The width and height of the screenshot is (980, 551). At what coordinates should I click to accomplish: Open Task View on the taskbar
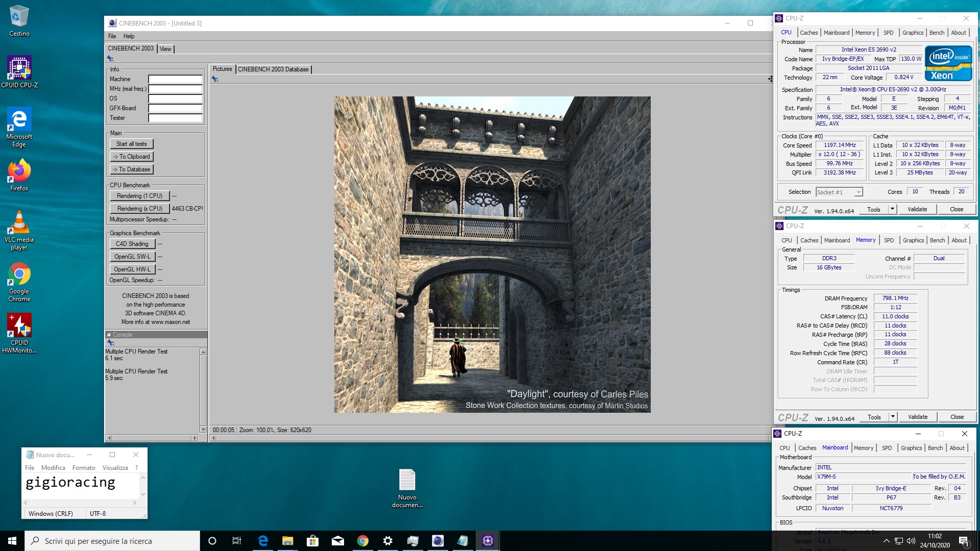point(236,541)
